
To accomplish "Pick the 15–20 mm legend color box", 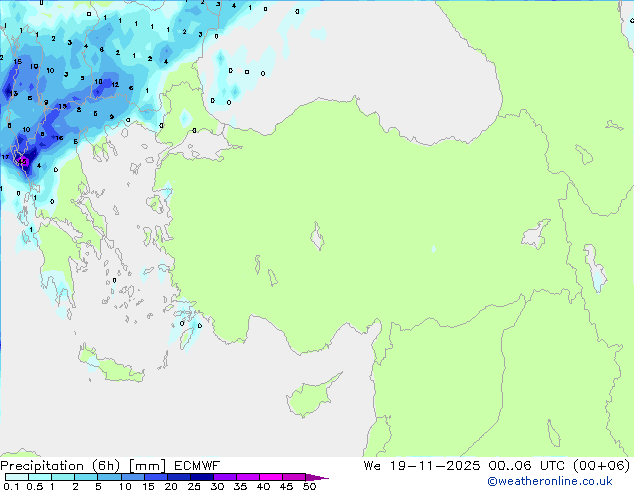I will [x=156, y=477].
